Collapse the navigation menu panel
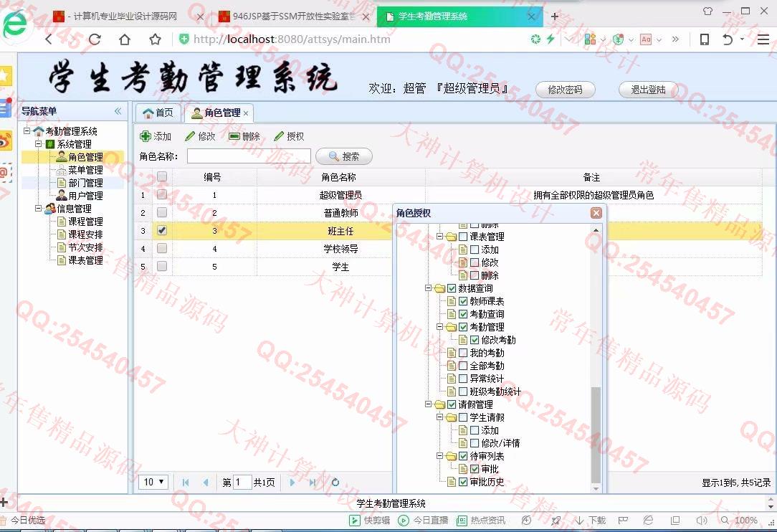Image resolution: width=777 pixels, height=532 pixels. point(118,111)
